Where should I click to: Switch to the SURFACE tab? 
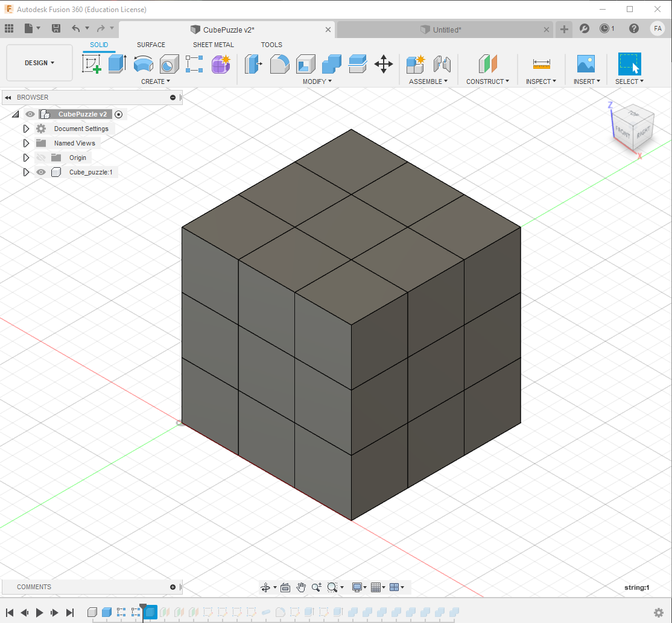pos(151,45)
